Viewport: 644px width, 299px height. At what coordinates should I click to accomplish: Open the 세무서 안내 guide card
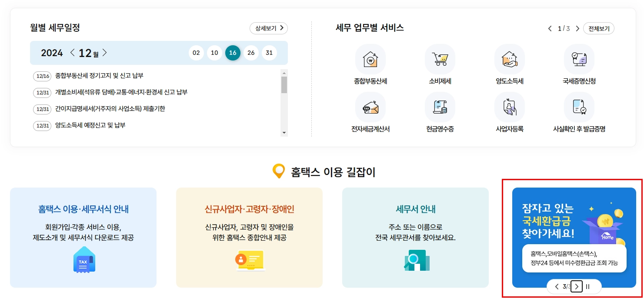click(415, 238)
